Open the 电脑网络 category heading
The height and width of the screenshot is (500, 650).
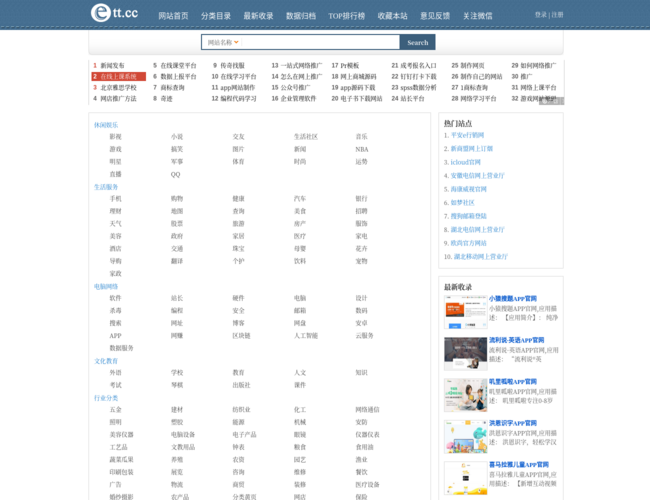click(106, 286)
